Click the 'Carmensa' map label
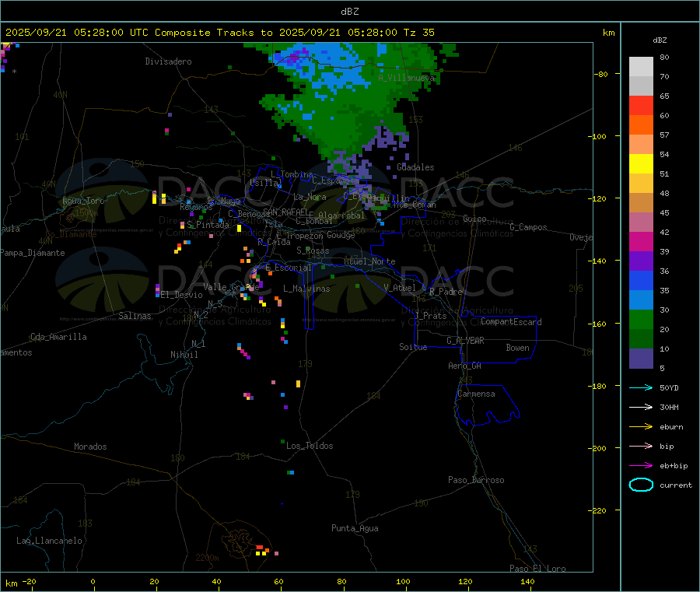The height and width of the screenshot is (592, 700). pos(476,394)
